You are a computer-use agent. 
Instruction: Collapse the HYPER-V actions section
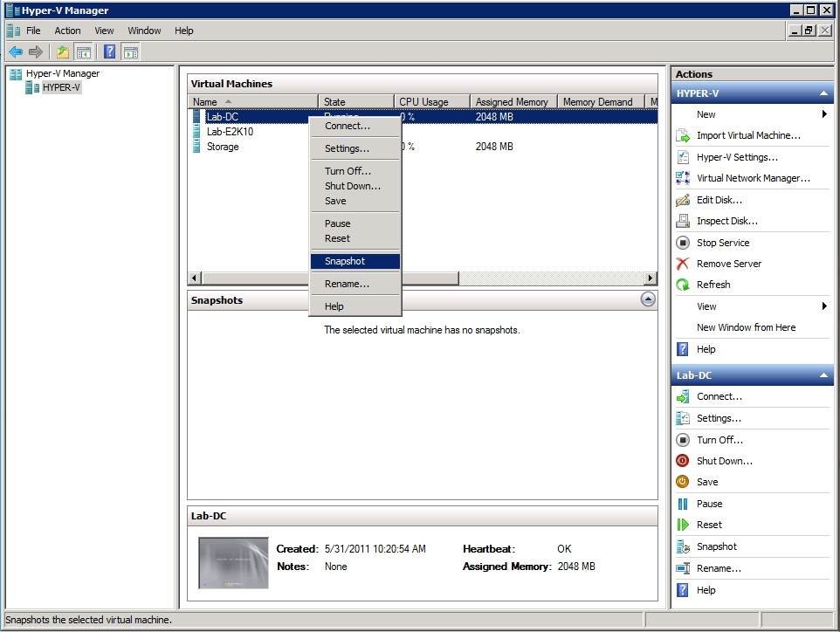pos(823,93)
